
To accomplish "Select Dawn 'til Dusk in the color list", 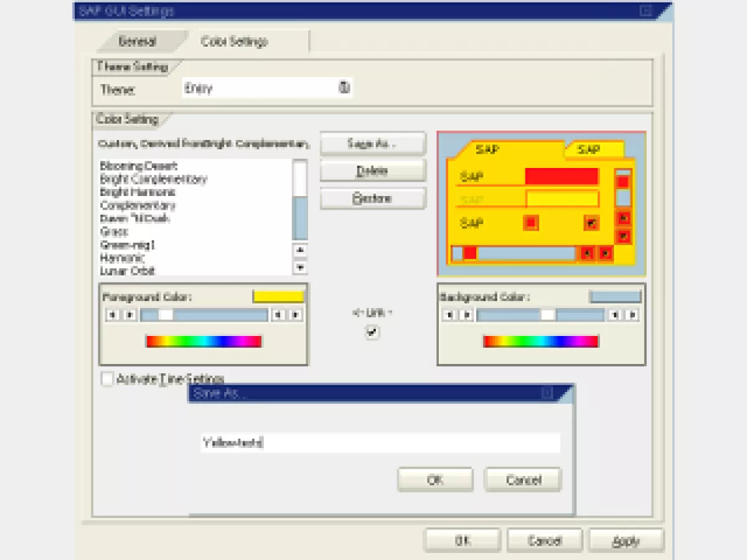I will tap(134, 218).
